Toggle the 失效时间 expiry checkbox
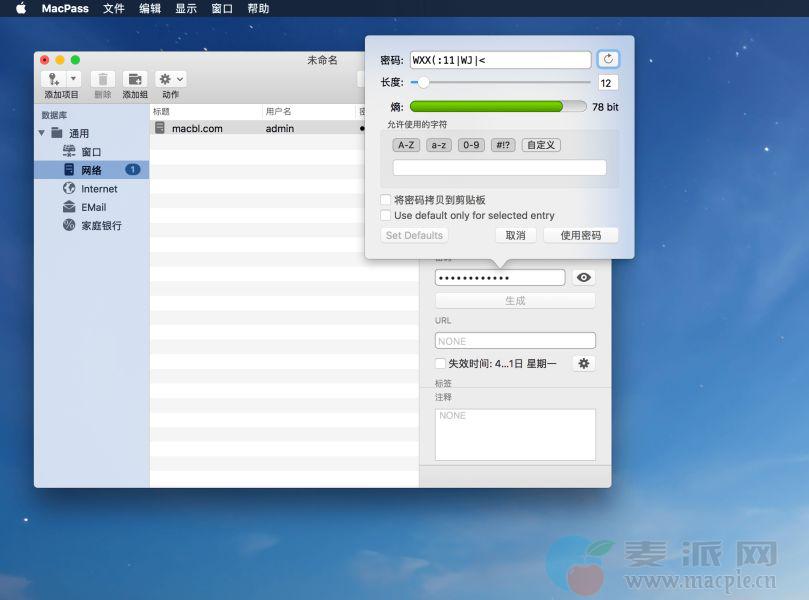 point(441,364)
